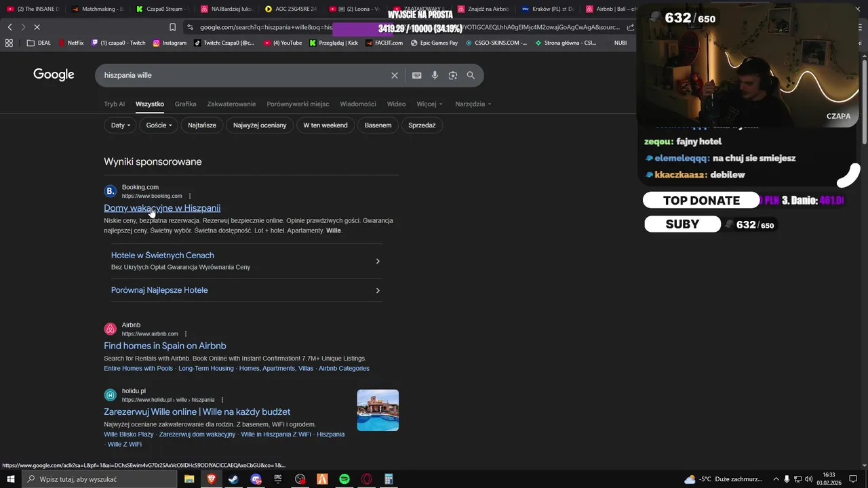Screen dimensions: 868x488
Task: Apply the Basenem filter chip
Action: coord(378,125)
